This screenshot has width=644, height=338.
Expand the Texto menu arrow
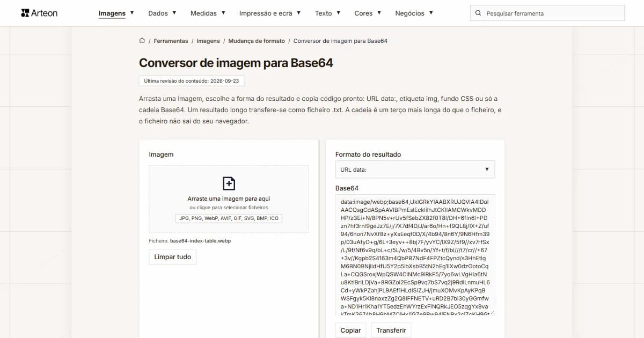coord(338,13)
